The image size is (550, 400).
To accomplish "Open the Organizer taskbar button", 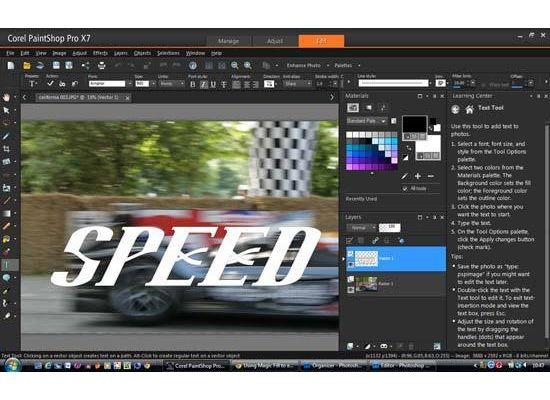I will (x=333, y=366).
